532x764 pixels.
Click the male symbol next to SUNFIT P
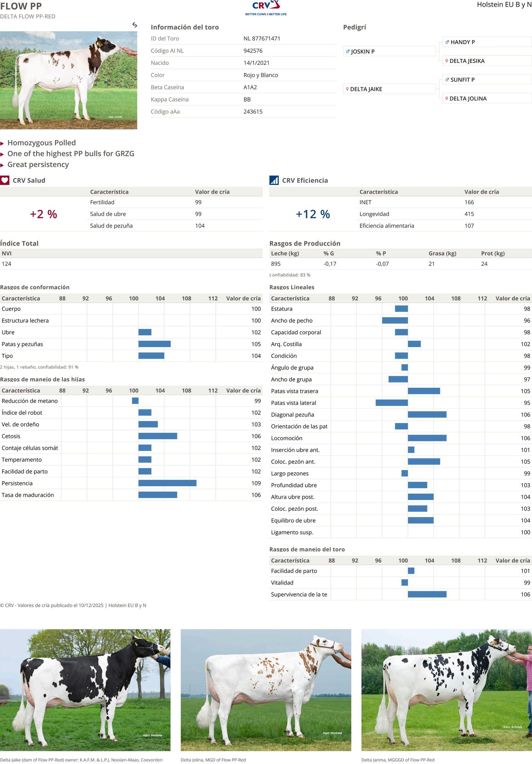[447, 79]
